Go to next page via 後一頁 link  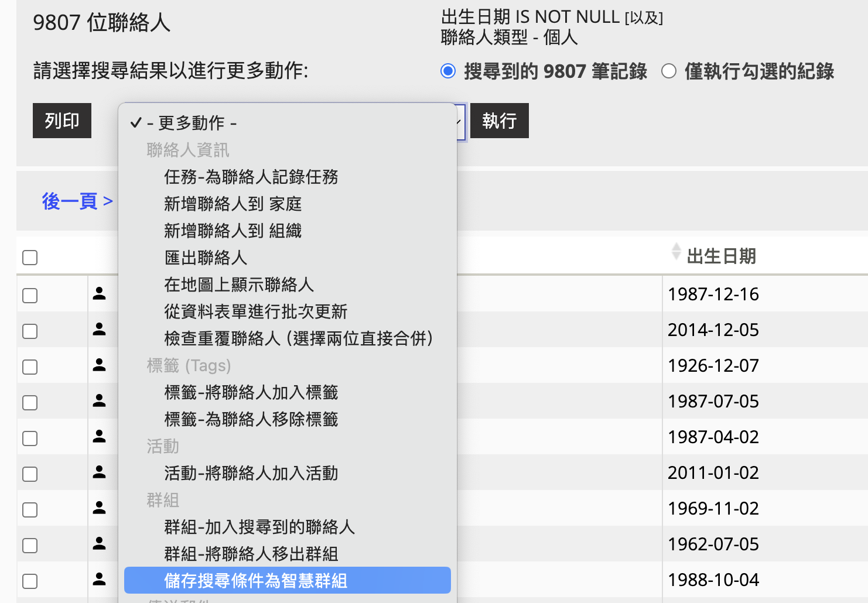click(x=77, y=201)
